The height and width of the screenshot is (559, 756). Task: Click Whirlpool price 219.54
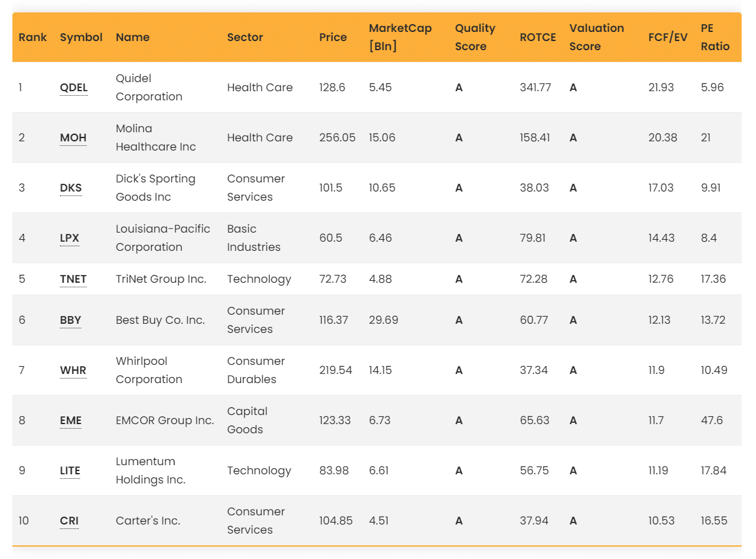pos(335,370)
